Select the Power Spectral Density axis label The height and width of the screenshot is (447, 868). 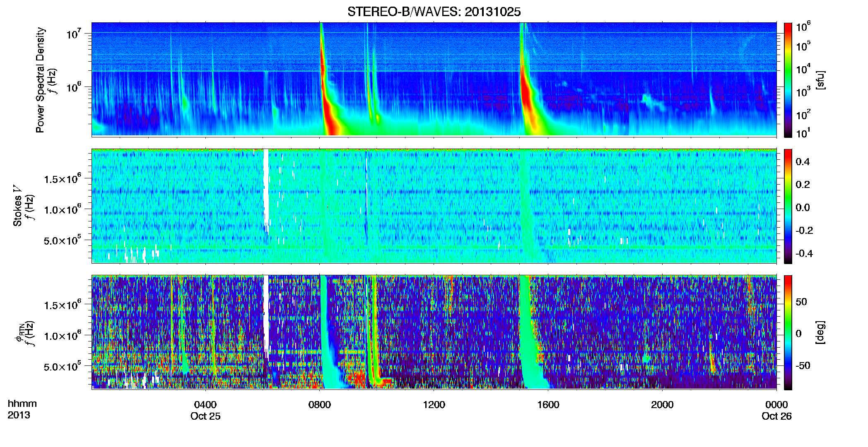40,80
